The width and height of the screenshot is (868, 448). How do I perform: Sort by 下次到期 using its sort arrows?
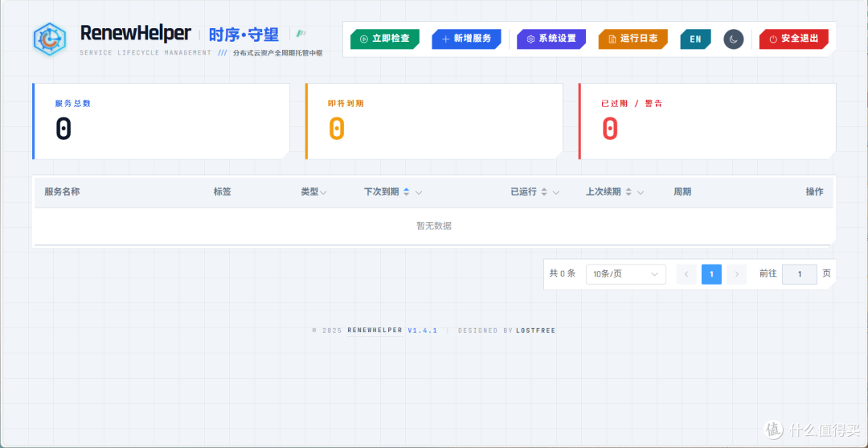pyautogui.click(x=407, y=192)
